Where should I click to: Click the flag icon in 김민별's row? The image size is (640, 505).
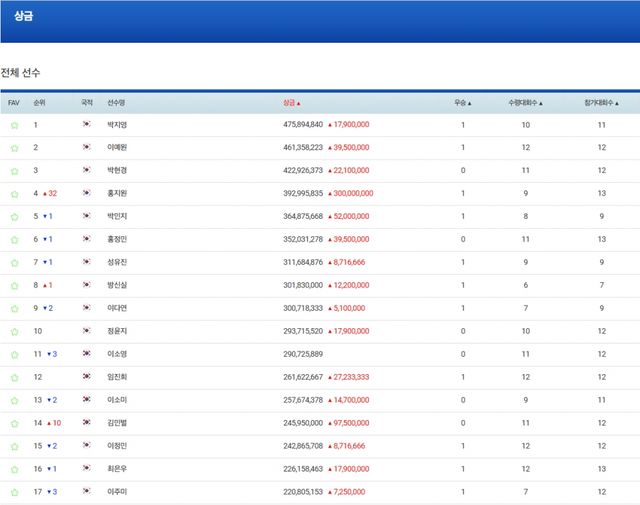click(87, 423)
